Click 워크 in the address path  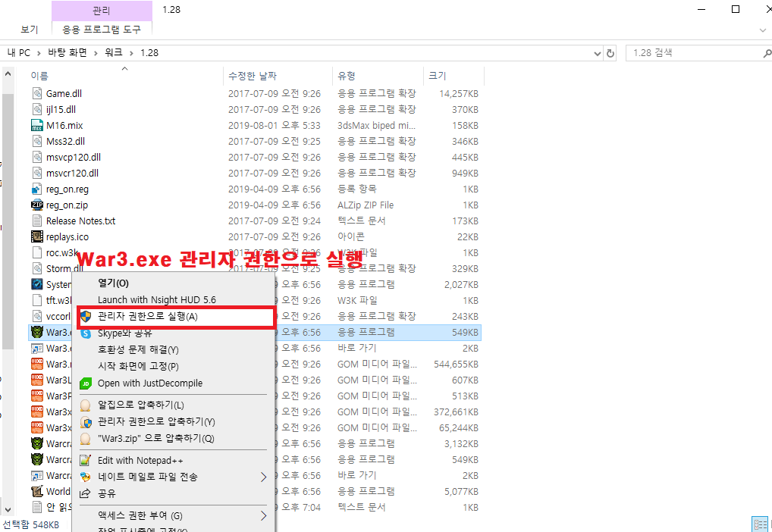tap(114, 52)
